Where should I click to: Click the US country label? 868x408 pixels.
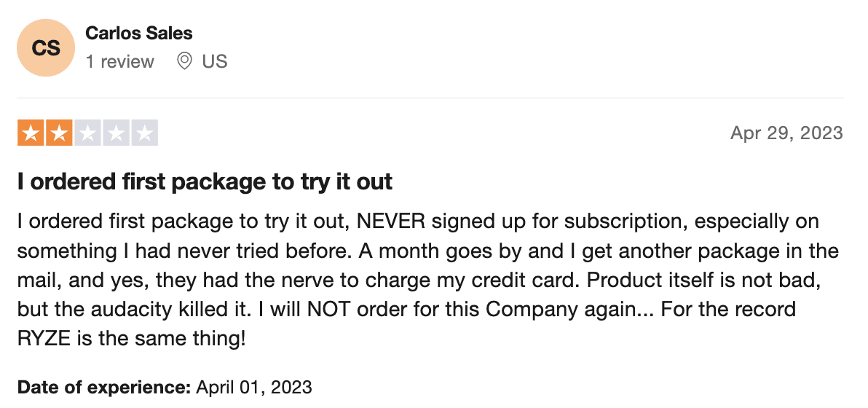pos(215,61)
